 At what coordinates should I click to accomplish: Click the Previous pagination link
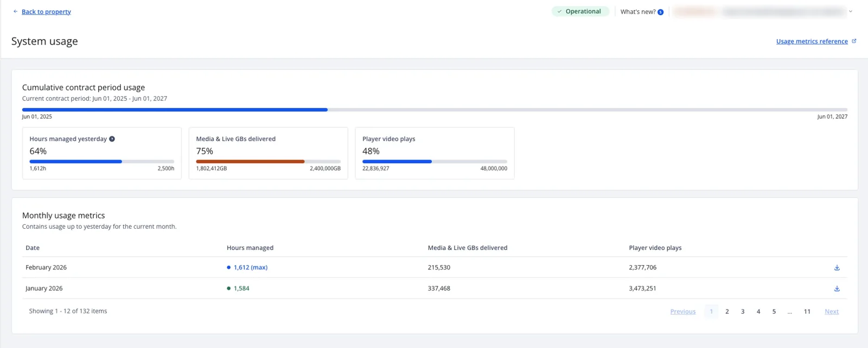click(x=683, y=312)
